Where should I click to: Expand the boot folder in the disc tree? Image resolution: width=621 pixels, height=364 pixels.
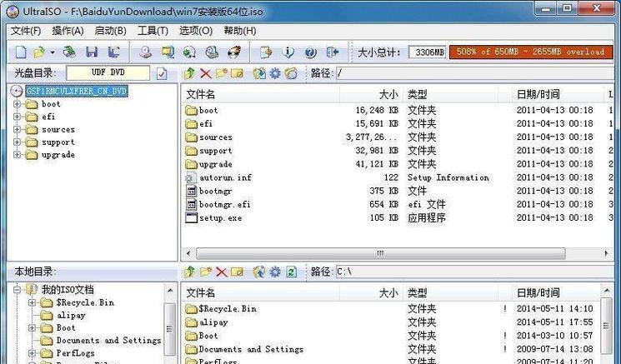pyautogui.click(x=17, y=104)
